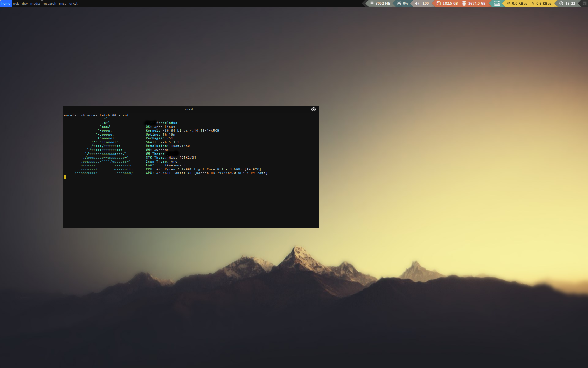The width and height of the screenshot is (588, 368).
Task: Click the CPU usage chip icon
Action: click(x=399, y=3)
